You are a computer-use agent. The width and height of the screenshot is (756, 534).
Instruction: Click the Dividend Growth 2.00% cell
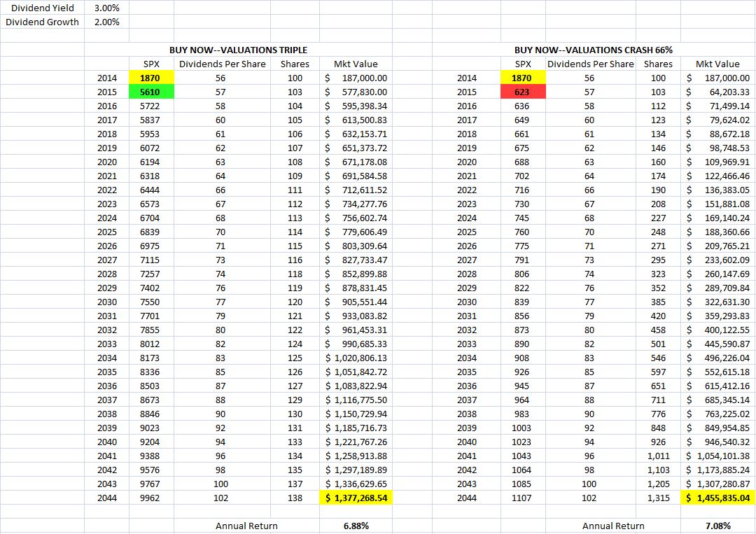(106, 22)
